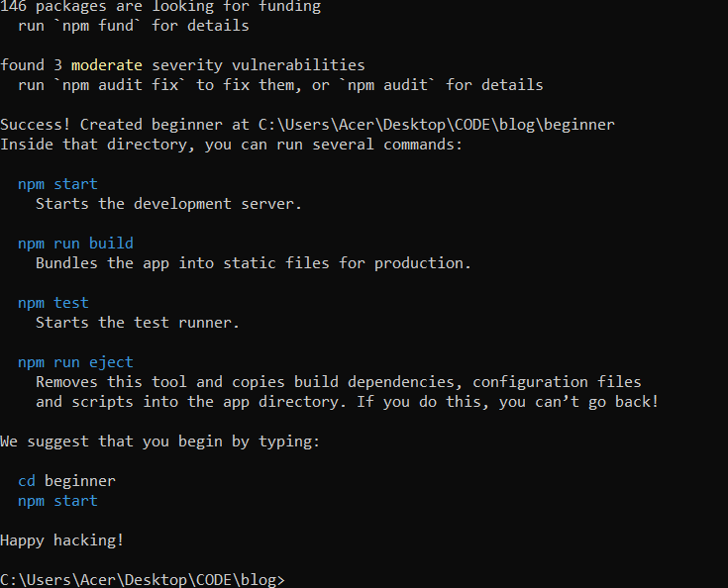Click 'Bundles the app into static files' line
This screenshot has width=728, height=588.
coord(254,263)
